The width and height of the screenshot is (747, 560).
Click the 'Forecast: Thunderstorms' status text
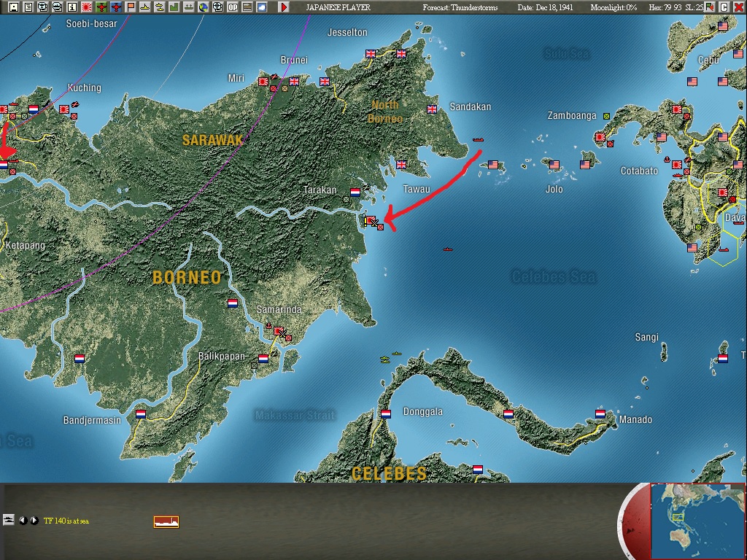coord(460,7)
